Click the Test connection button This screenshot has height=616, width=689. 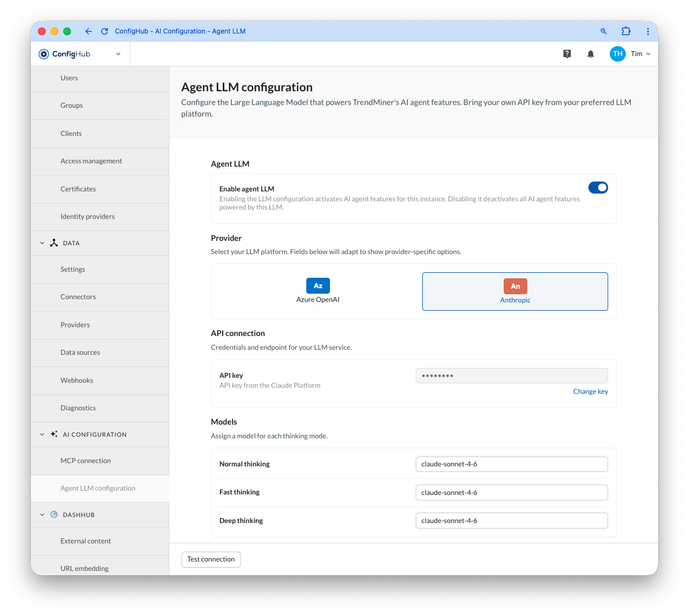pyautogui.click(x=211, y=559)
